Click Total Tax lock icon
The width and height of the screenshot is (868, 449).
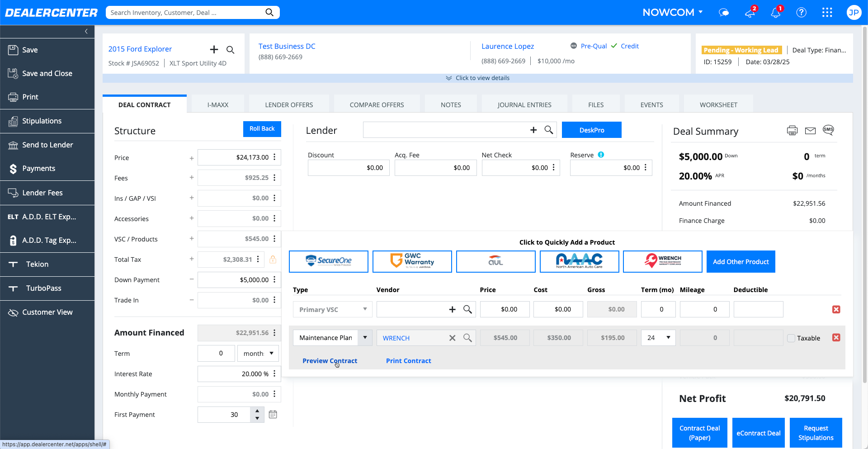[273, 259]
